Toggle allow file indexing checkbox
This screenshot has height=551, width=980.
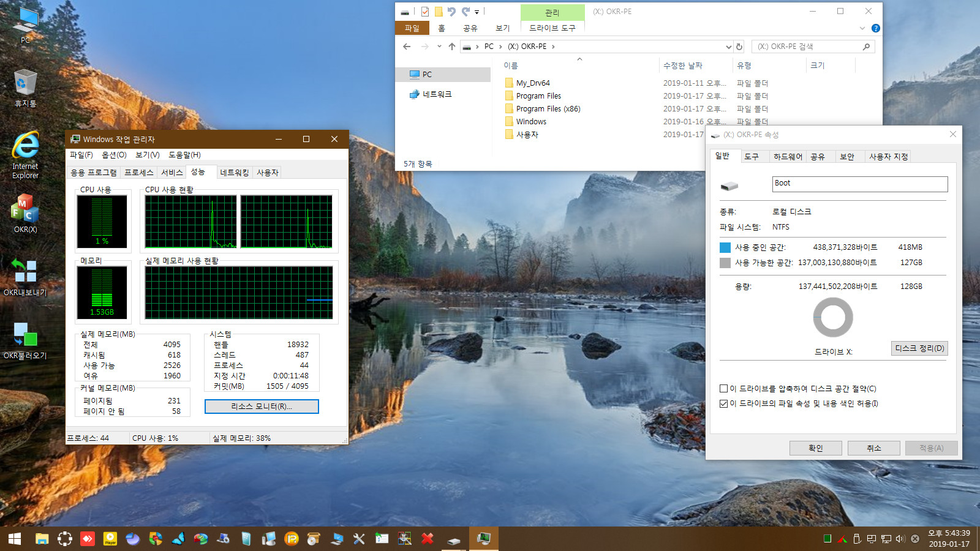[723, 403]
